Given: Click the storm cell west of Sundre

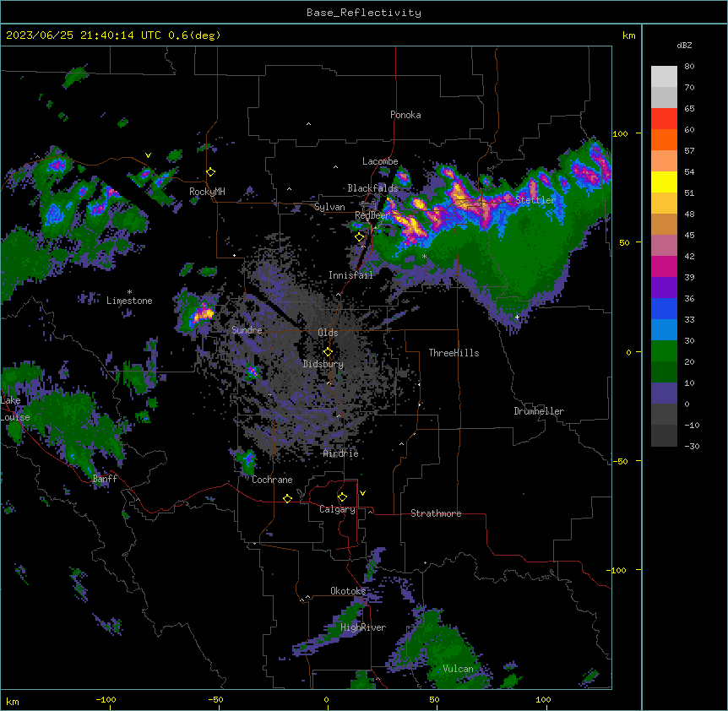Looking at the screenshot, I should click(x=197, y=312).
